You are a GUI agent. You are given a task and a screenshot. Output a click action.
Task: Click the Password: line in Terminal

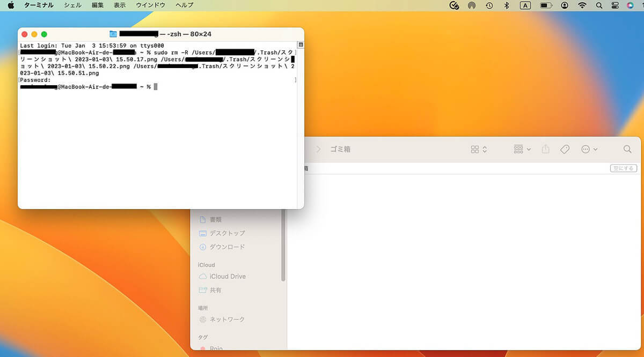coord(35,80)
